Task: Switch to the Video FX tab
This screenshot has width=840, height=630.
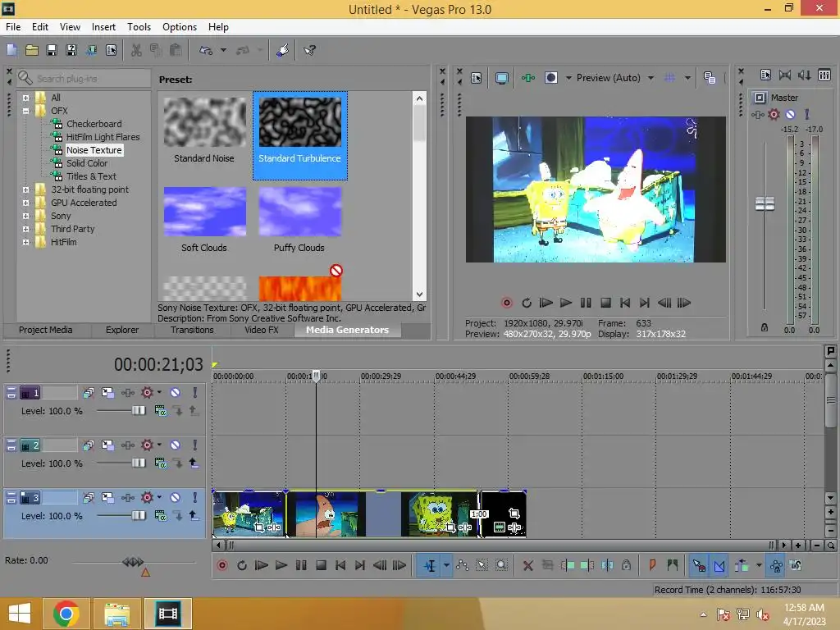Action: [x=262, y=330]
